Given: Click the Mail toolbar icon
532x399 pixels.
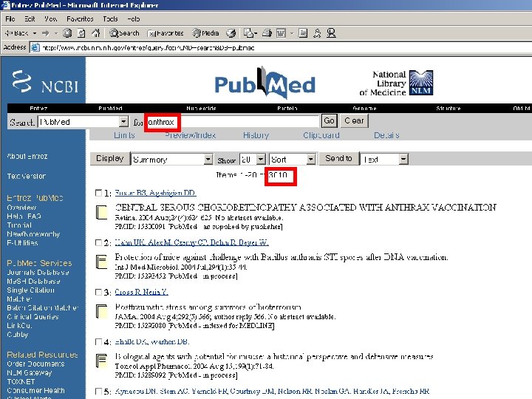Looking at the screenshot, I should 248,33.
